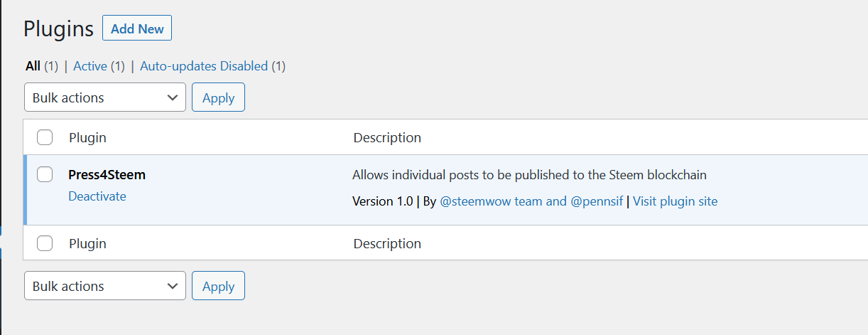Screen dimensions: 868x335
Task: Click the Description column label in the footer
Action: coord(387,243)
